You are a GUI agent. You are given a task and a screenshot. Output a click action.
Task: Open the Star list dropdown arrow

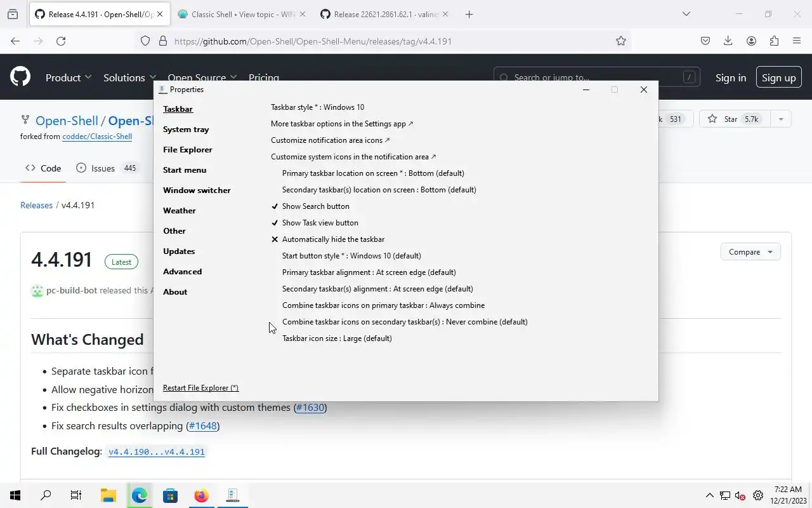(x=781, y=119)
